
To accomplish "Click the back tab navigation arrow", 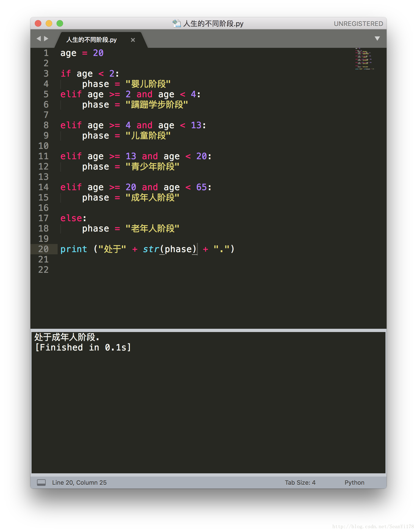I will pos(39,39).
